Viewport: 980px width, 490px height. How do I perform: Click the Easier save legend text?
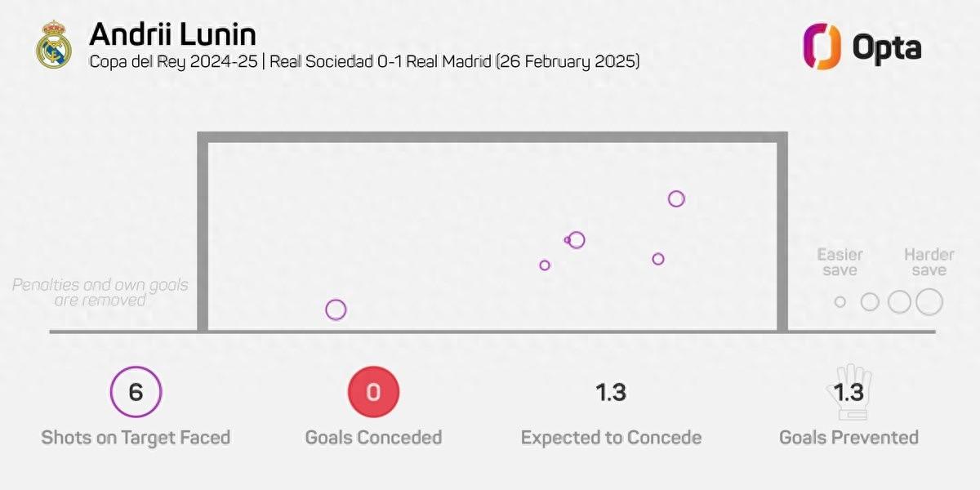tap(840, 262)
